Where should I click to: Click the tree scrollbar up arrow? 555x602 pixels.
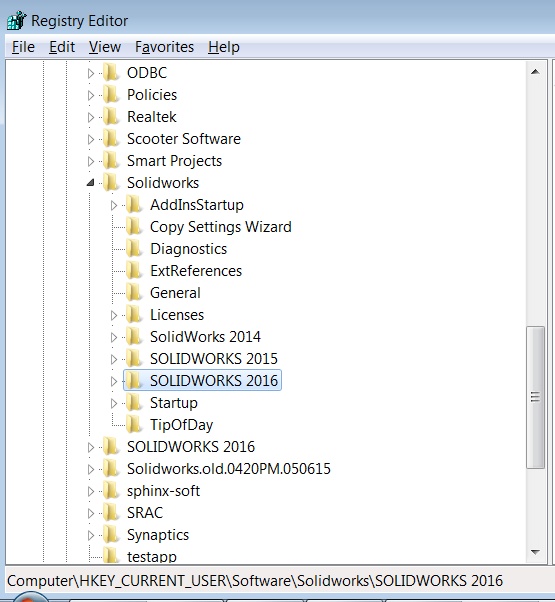535,72
